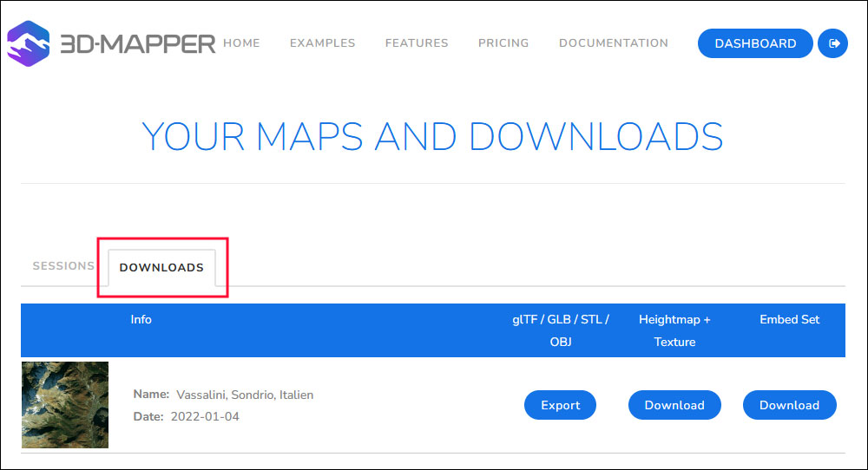Click the 3D-Mapper hexagon logo icon
Viewport: 868px width, 470px height.
pyautogui.click(x=29, y=43)
